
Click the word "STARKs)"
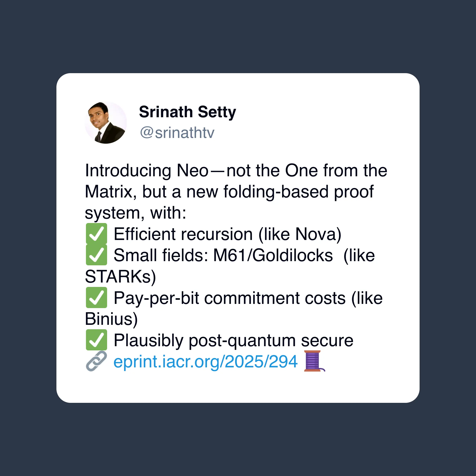tap(121, 277)
